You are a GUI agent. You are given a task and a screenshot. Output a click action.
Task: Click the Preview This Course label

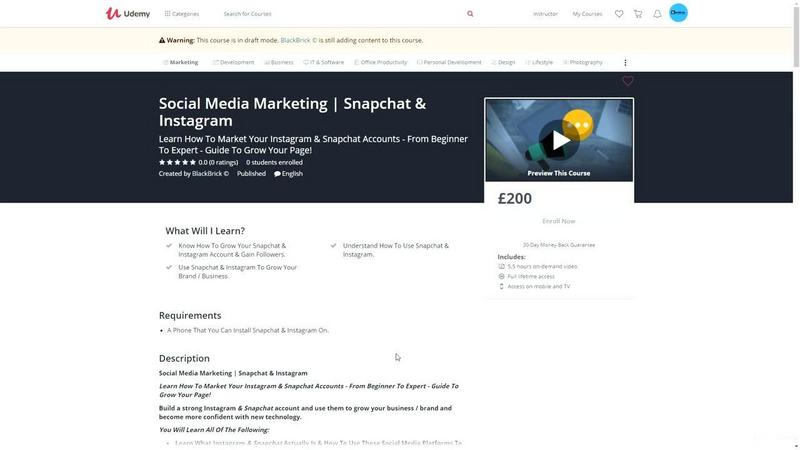[559, 173]
